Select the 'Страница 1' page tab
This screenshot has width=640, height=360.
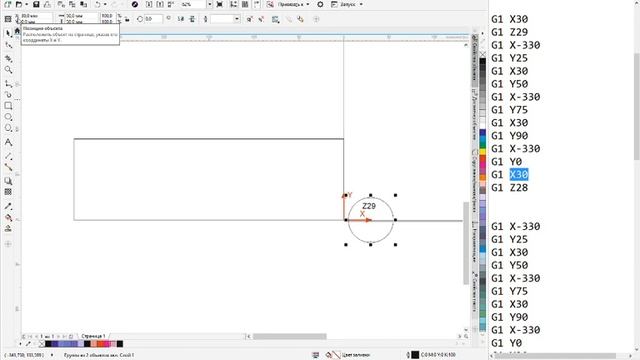tap(93, 336)
